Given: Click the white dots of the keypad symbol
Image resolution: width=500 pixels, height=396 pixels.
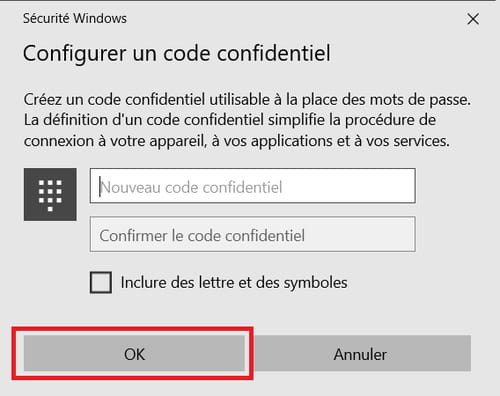Looking at the screenshot, I should pos(50,195).
